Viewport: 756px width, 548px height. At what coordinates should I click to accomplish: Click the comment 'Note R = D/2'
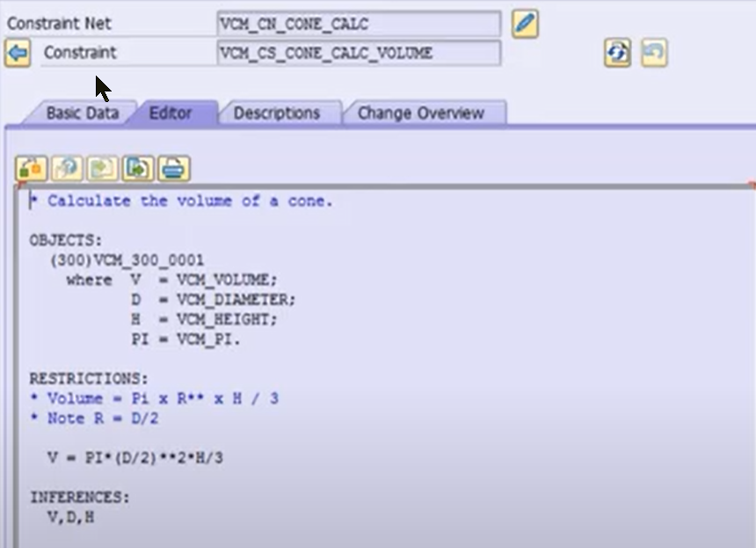tap(94, 418)
